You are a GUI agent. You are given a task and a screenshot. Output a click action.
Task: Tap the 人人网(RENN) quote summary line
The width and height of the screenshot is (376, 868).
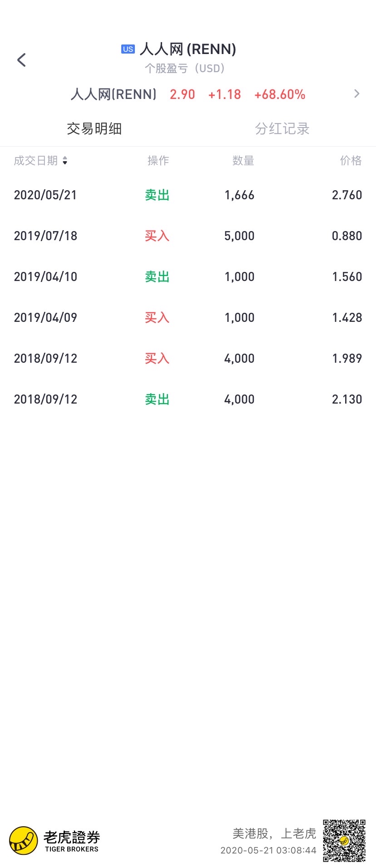pyautogui.click(x=188, y=94)
